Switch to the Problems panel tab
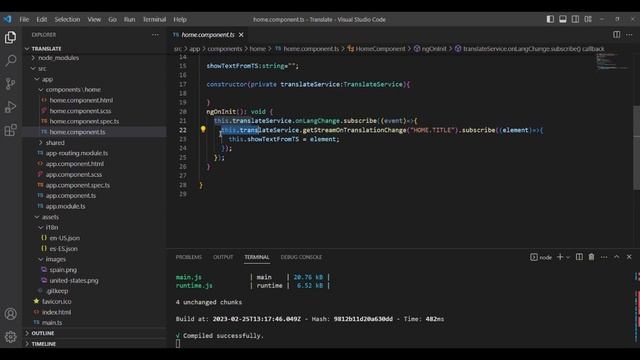 click(x=189, y=257)
